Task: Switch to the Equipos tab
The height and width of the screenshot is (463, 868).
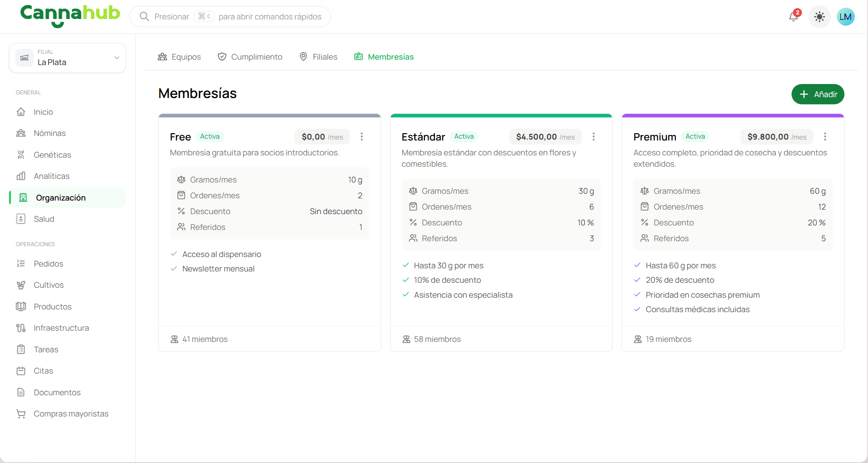Action: point(179,57)
